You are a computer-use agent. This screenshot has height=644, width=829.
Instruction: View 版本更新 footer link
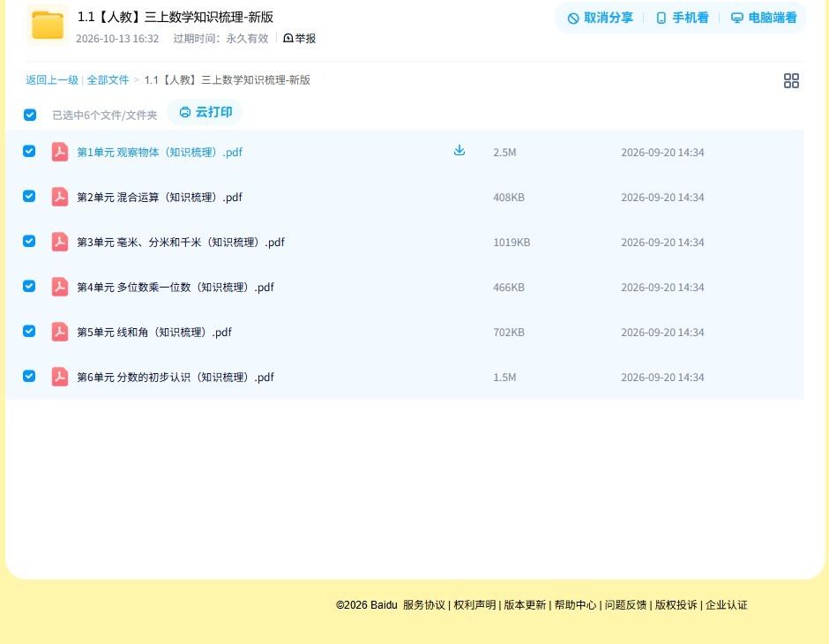[525, 605]
